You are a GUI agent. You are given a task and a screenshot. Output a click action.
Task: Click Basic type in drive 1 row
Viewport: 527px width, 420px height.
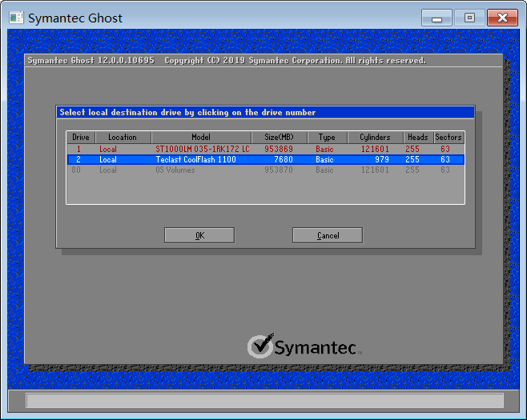pos(324,149)
